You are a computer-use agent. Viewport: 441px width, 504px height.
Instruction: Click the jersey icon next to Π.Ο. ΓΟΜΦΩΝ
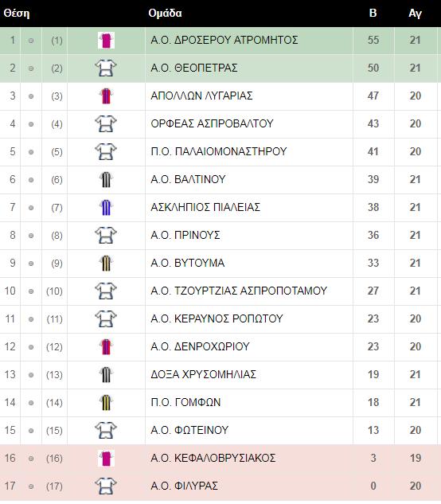tap(106, 403)
